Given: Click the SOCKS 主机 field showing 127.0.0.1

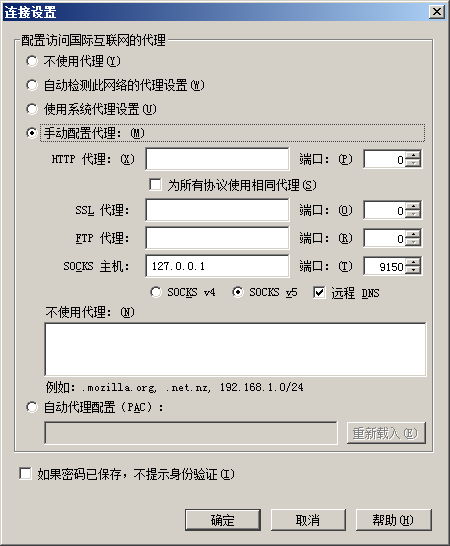Looking at the screenshot, I should coord(217,266).
